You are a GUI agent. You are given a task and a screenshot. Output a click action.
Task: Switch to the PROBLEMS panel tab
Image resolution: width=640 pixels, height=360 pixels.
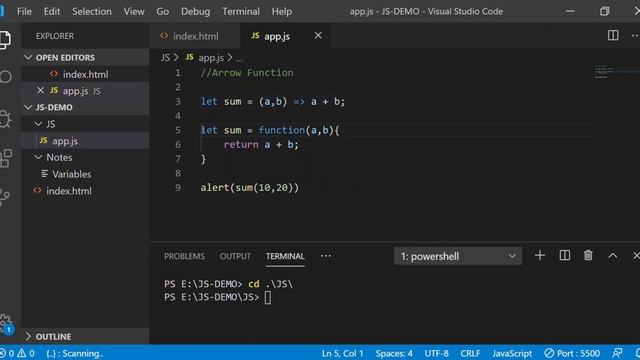point(184,256)
